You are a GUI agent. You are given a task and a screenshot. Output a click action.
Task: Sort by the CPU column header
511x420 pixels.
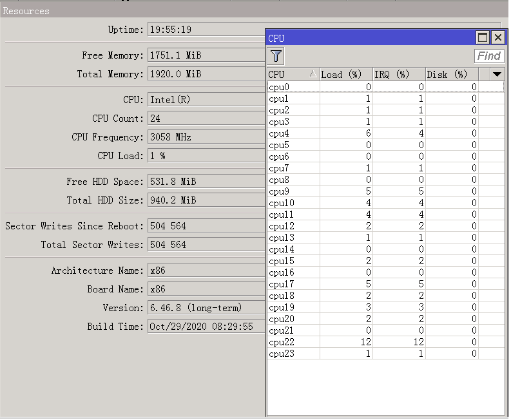click(x=293, y=75)
